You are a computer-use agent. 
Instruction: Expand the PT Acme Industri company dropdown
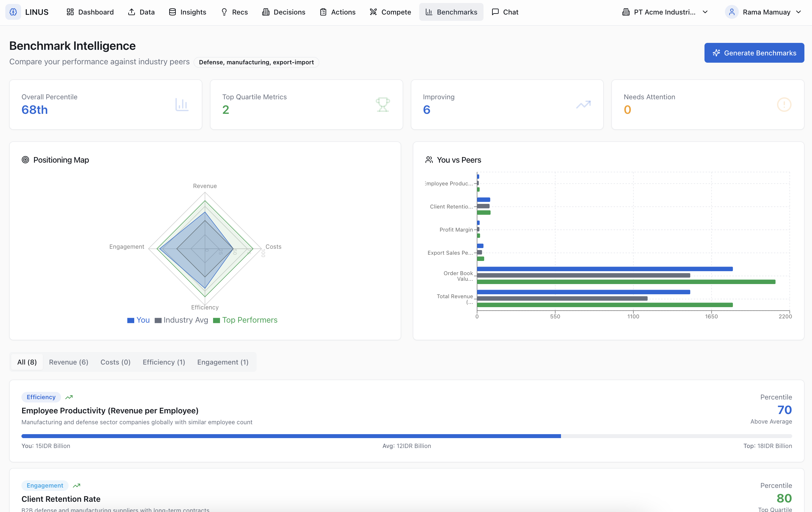point(665,12)
